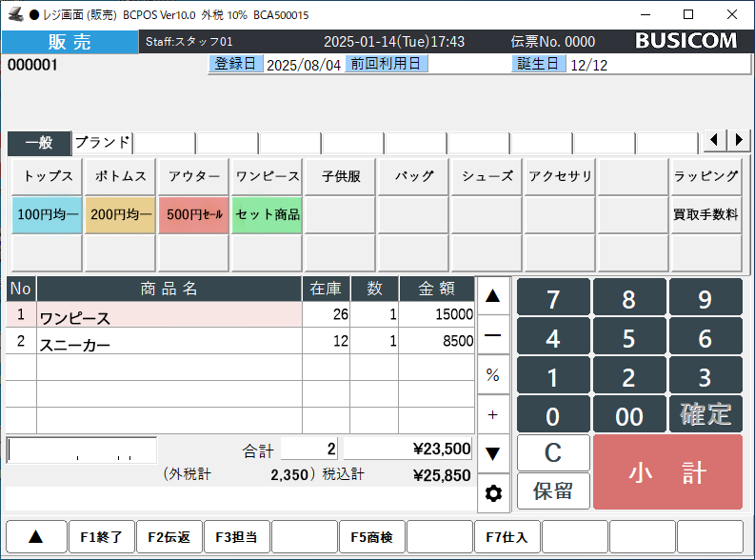Select the red 500円セール button
Image resolution: width=755 pixels, height=560 pixels.
(x=193, y=215)
